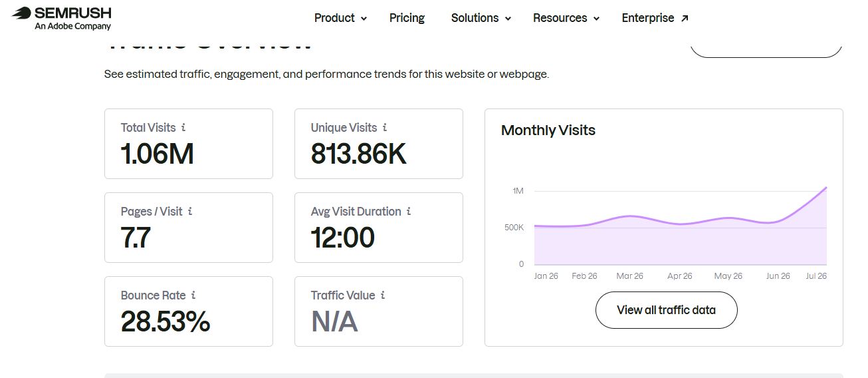Open the Semrush logo home link

pos(62,18)
